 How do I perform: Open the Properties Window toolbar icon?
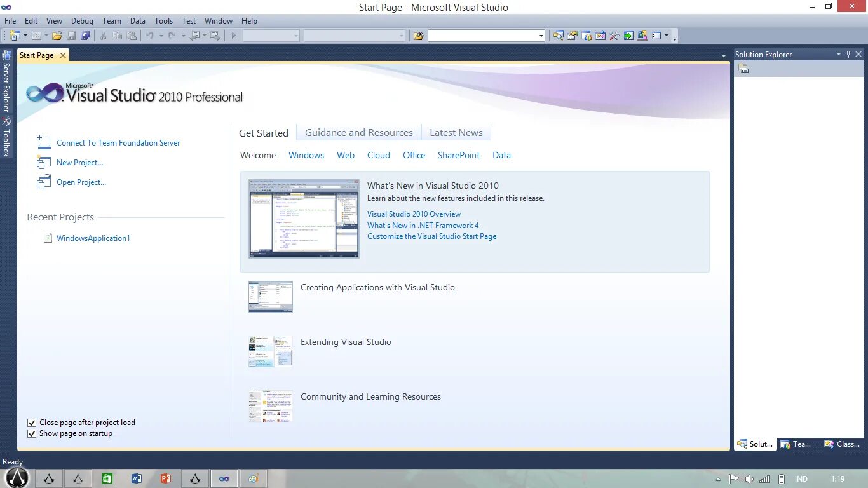[573, 36]
